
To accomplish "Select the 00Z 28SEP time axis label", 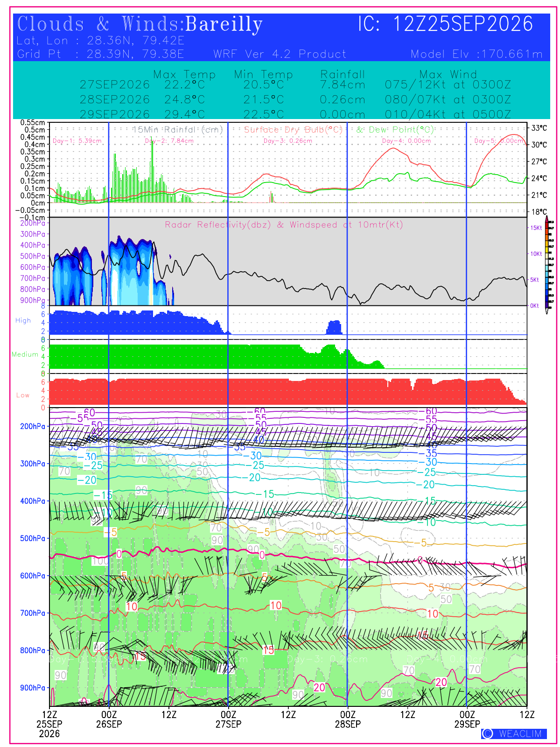I will pyautogui.click(x=348, y=719).
